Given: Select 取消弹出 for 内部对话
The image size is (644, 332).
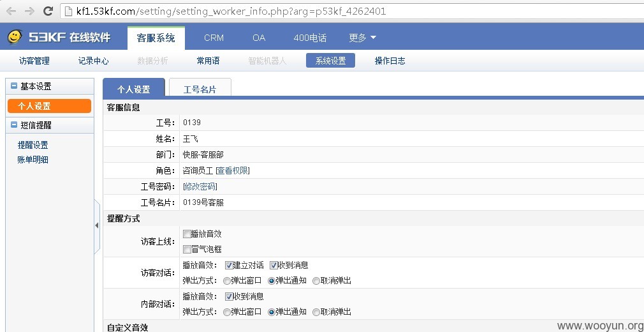Looking at the screenshot, I should (x=316, y=312).
